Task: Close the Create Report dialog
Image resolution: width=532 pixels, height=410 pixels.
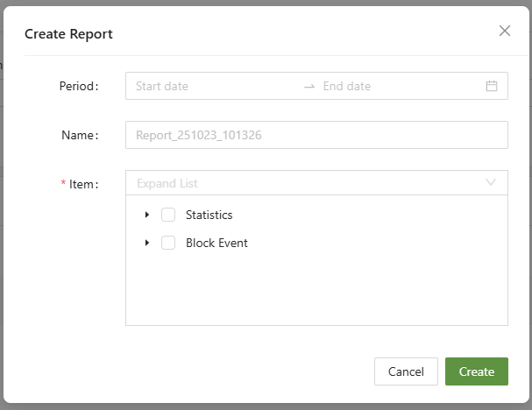Action: point(504,31)
